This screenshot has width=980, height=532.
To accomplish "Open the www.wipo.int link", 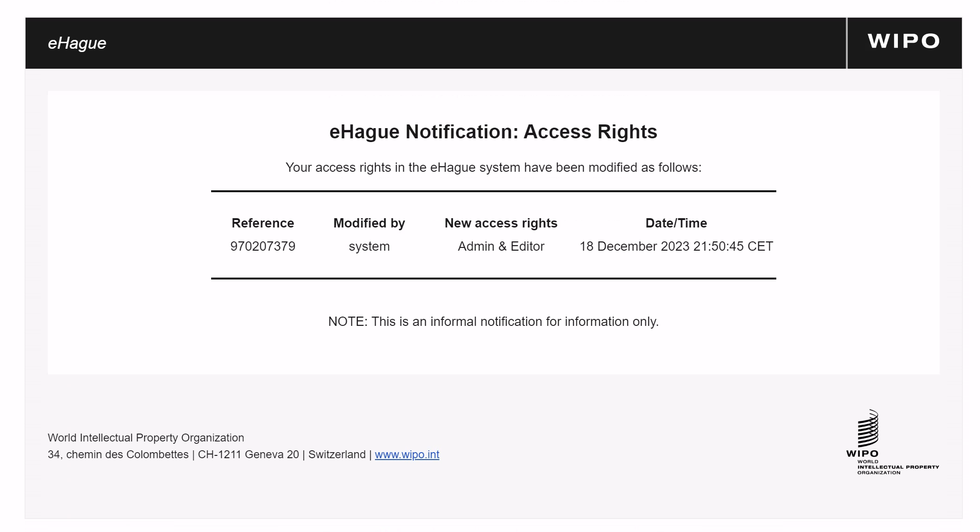I will pyautogui.click(x=406, y=454).
